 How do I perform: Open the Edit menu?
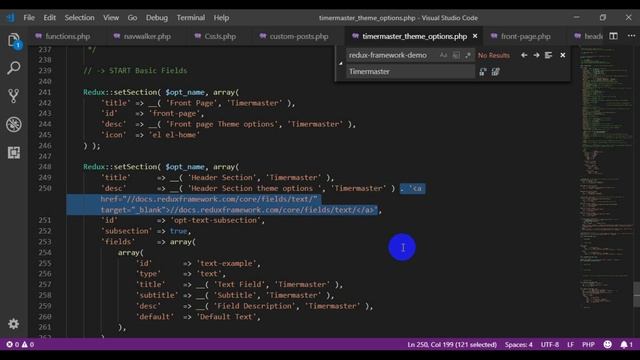pyautogui.click(x=49, y=18)
